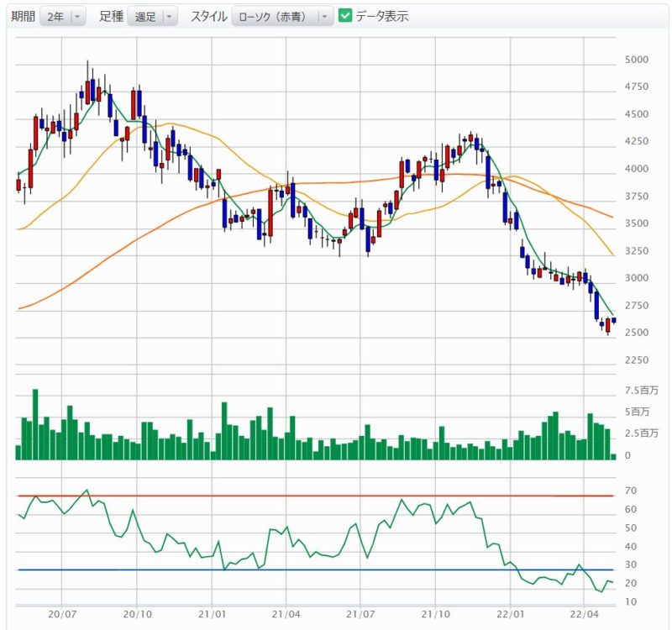
Task: Open the 期間 dropdown showing 2年
Action: [x=62, y=17]
